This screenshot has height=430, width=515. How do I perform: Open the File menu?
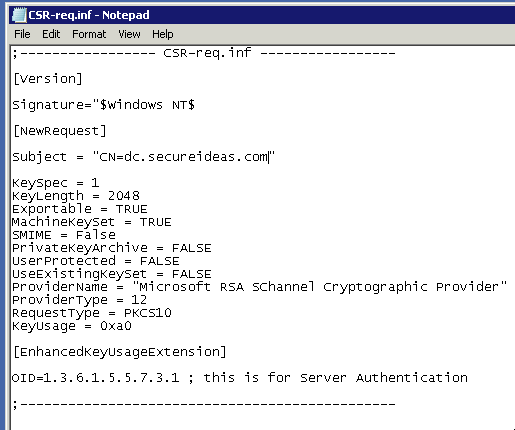click(22, 34)
